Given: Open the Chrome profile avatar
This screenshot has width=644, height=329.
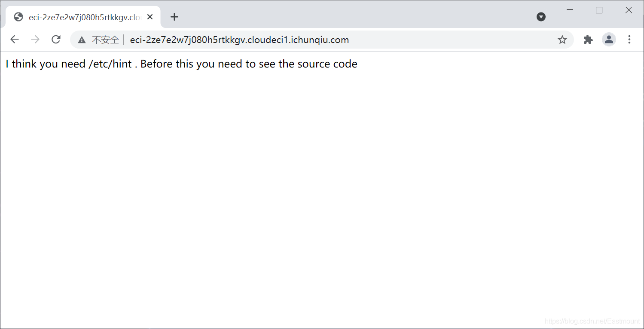Looking at the screenshot, I should coord(609,40).
